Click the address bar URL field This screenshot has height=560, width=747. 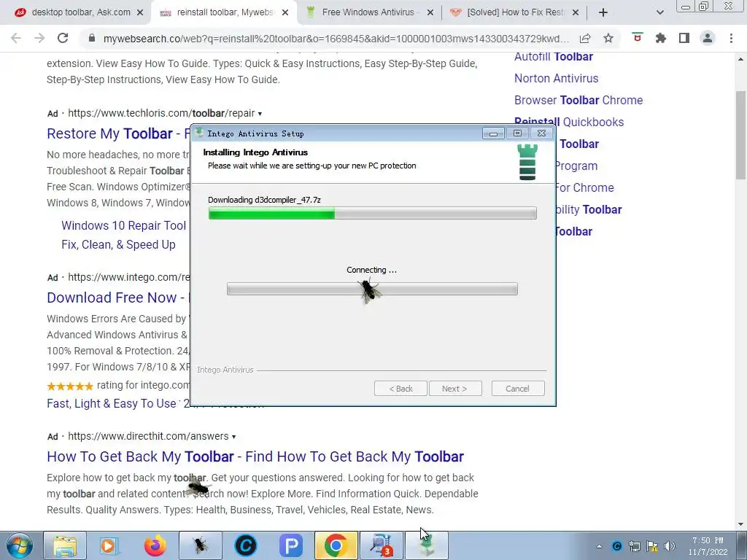pyautogui.click(x=336, y=38)
